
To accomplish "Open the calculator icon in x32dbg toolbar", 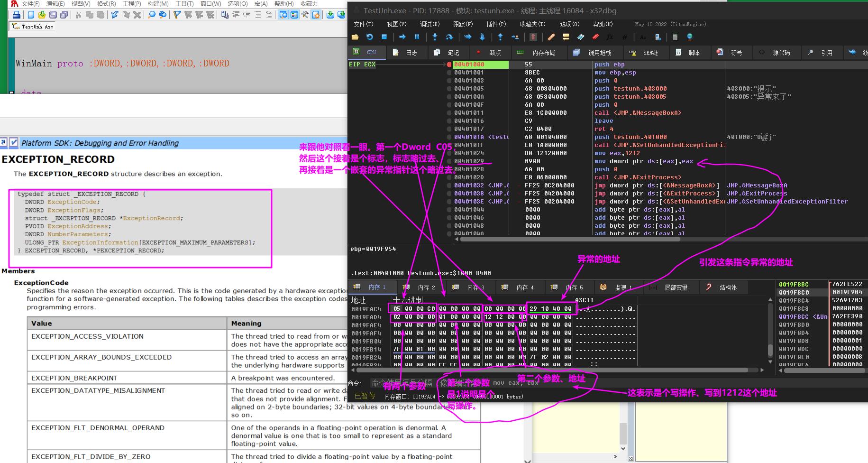I will (x=675, y=37).
